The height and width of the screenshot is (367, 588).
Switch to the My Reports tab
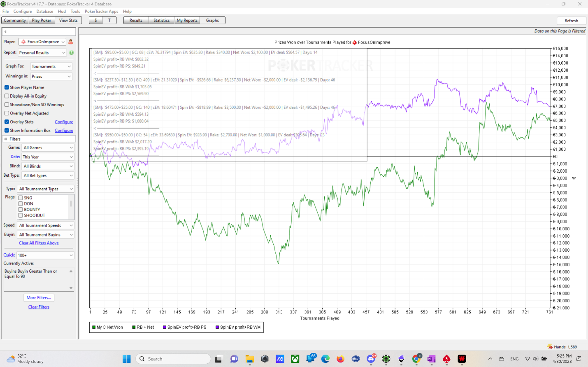187,20
